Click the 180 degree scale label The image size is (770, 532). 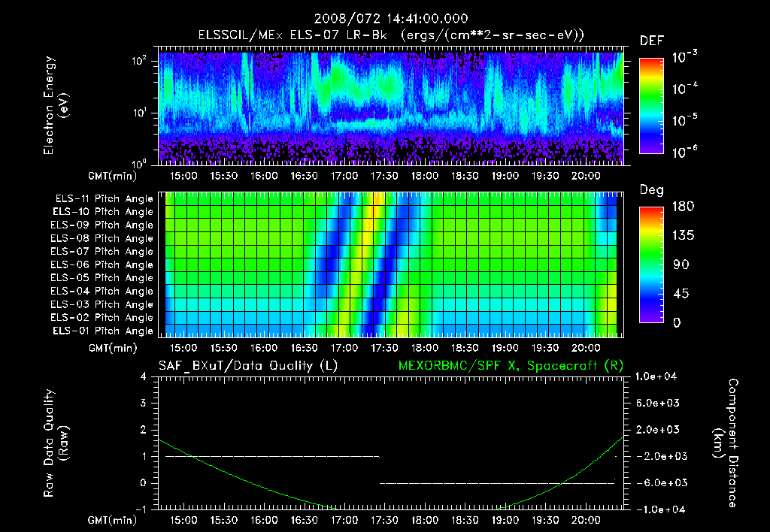683,206
